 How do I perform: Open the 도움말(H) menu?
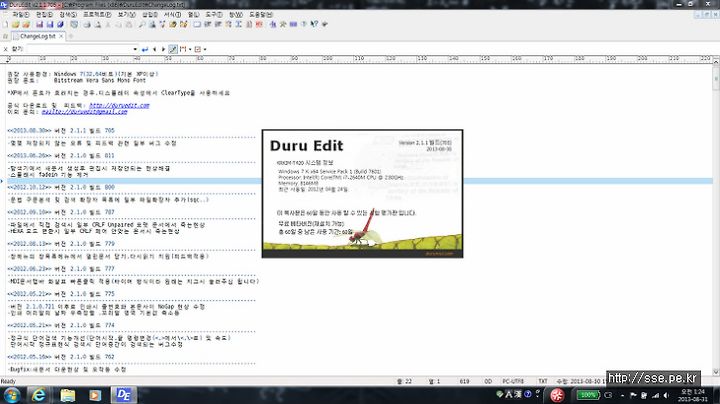tap(261, 15)
